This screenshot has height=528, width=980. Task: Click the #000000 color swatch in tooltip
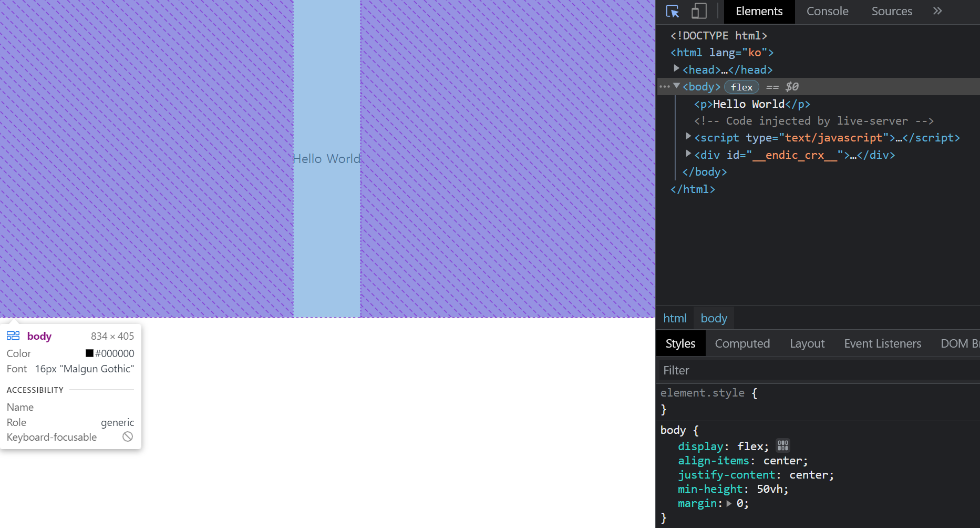[x=89, y=353]
